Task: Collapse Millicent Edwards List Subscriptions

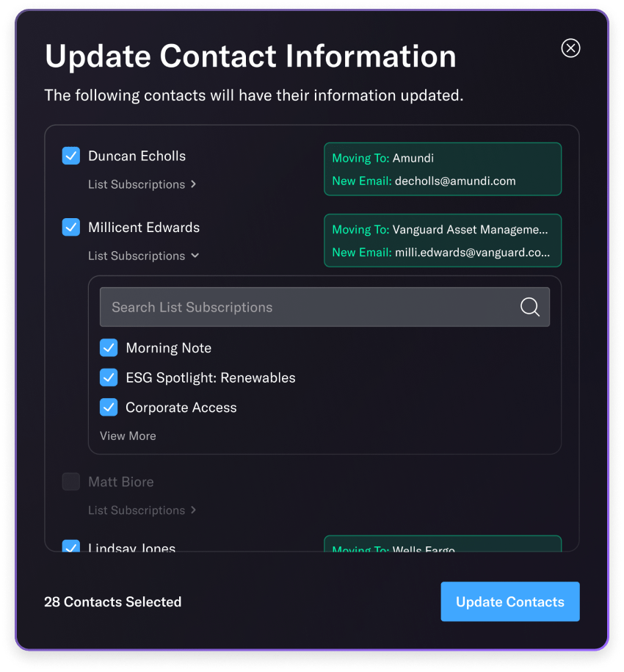Action: pos(143,256)
